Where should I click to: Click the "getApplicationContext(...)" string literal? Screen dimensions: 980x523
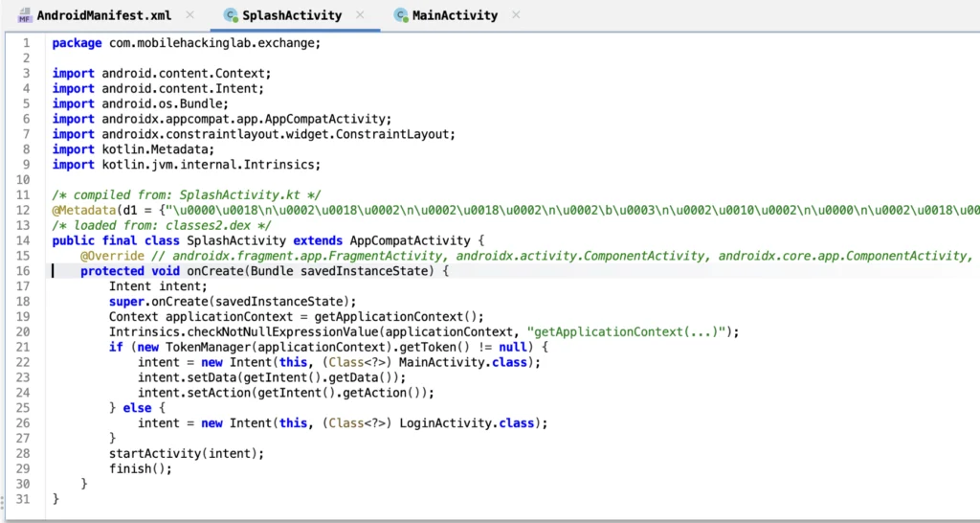[626, 332]
